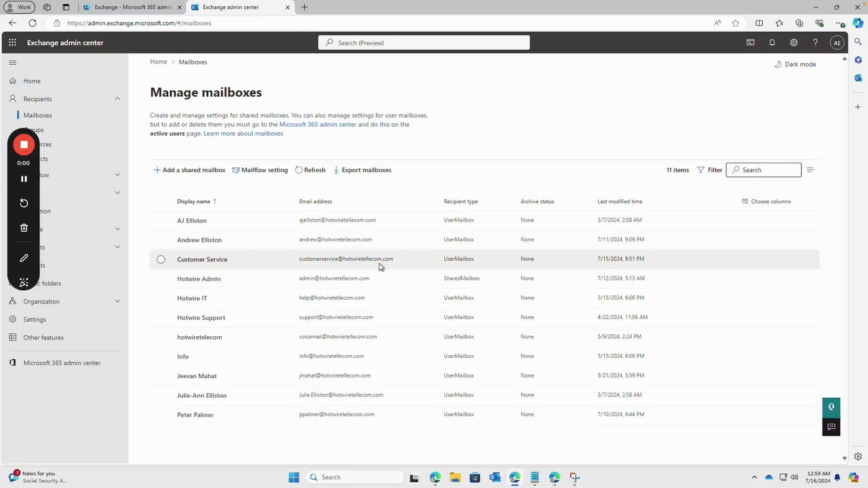868x488 pixels.
Task: Open the Filter dropdown
Action: [709, 170]
